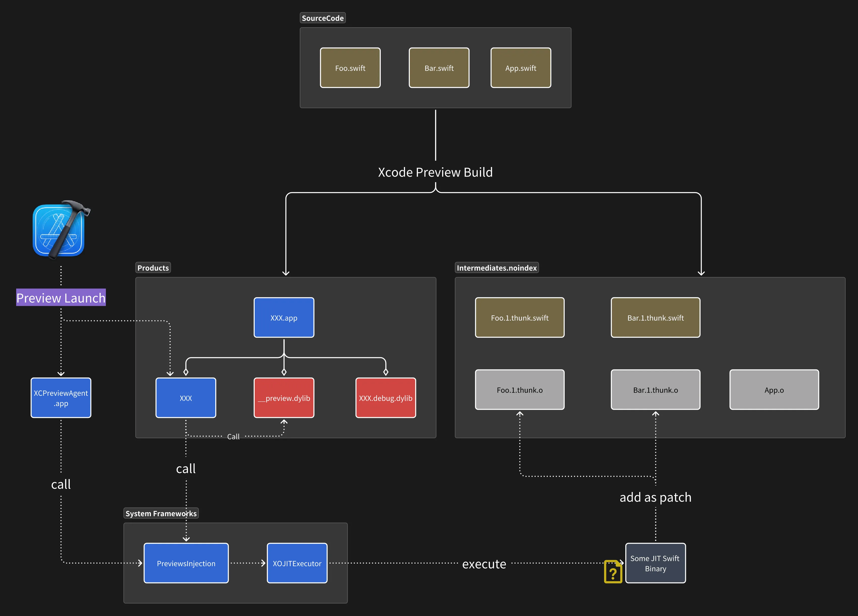Click the App.swift node
This screenshot has width=858, height=616.
pyautogui.click(x=520, y=68)
